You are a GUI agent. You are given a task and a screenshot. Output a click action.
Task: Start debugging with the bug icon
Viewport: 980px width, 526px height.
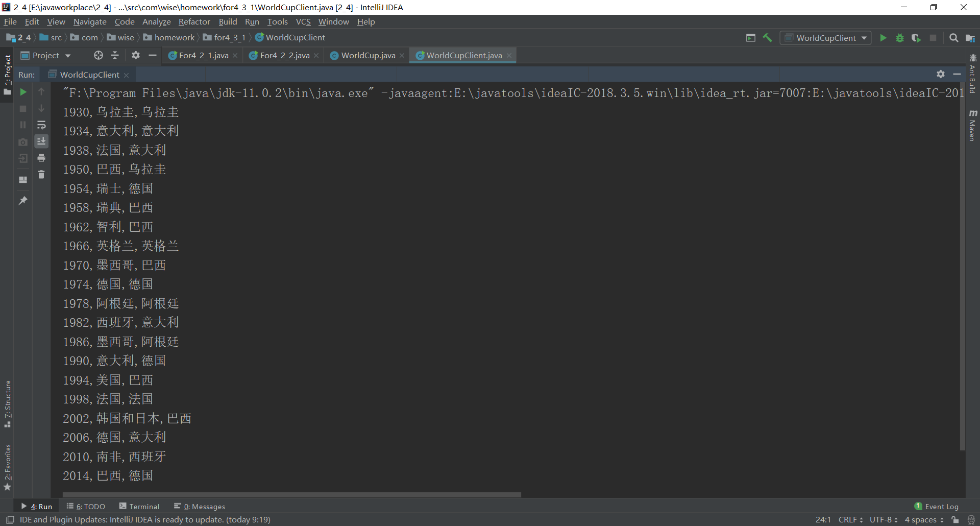pyautogui.click(x=900, y=38)
